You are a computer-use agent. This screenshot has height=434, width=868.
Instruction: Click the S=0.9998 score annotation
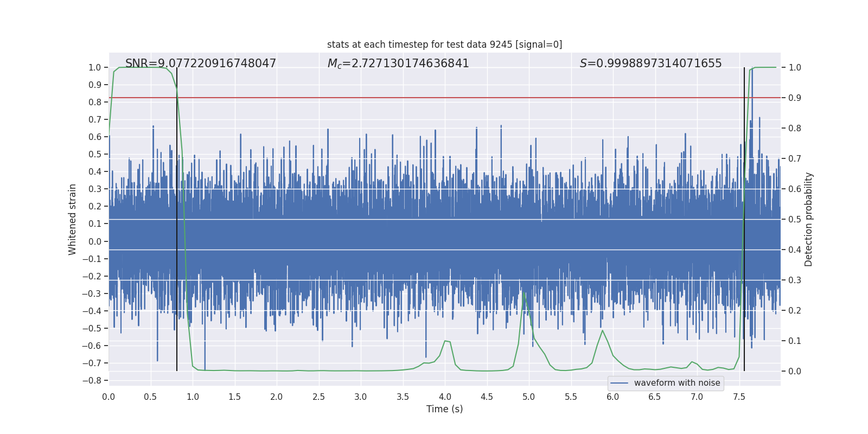(650, 63)
